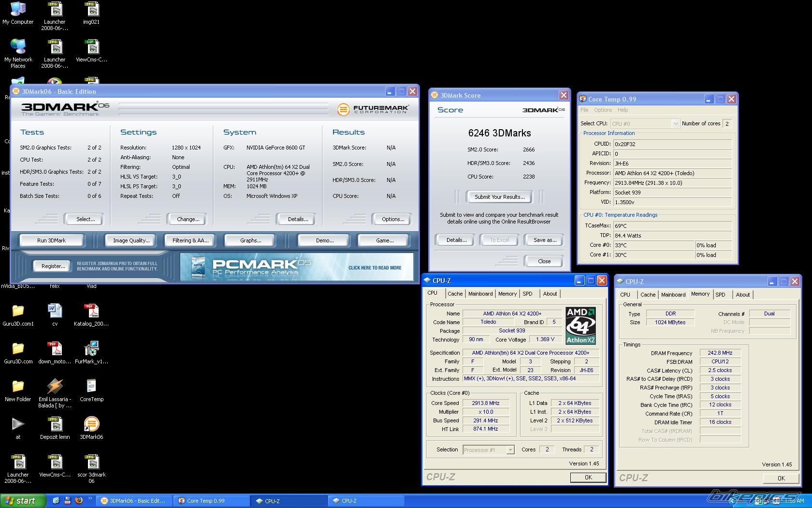Click OK in left CPU-Z window

[x=588, y=478]
